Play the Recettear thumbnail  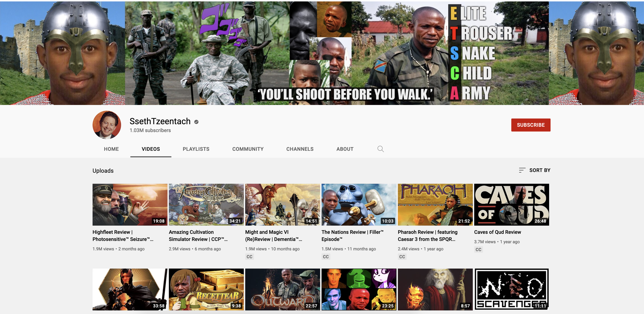click(x=206, y=289)
